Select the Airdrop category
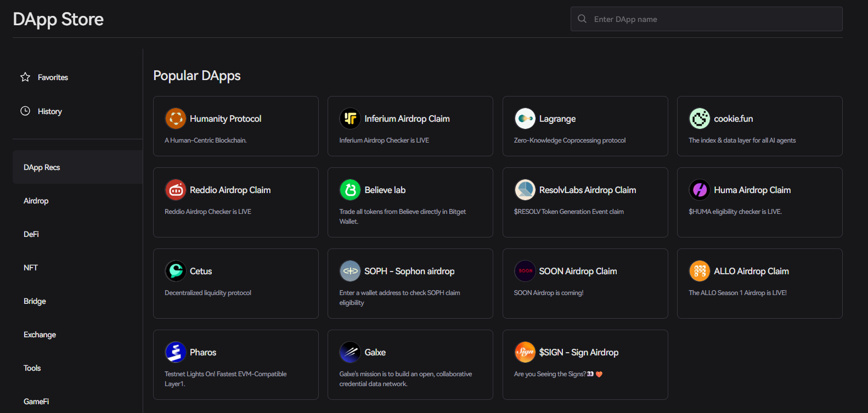This screenshot has width=868, height=413. 36,201
